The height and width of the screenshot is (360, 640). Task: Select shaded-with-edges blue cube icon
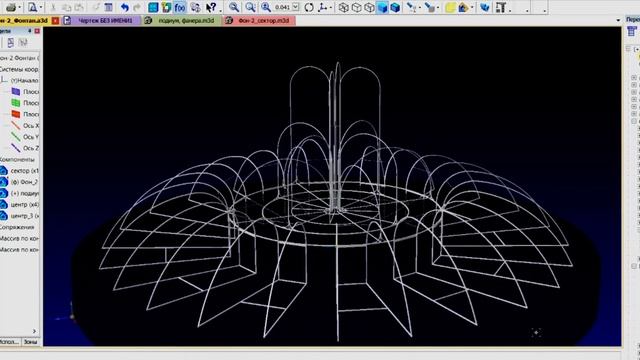[395, 7]
